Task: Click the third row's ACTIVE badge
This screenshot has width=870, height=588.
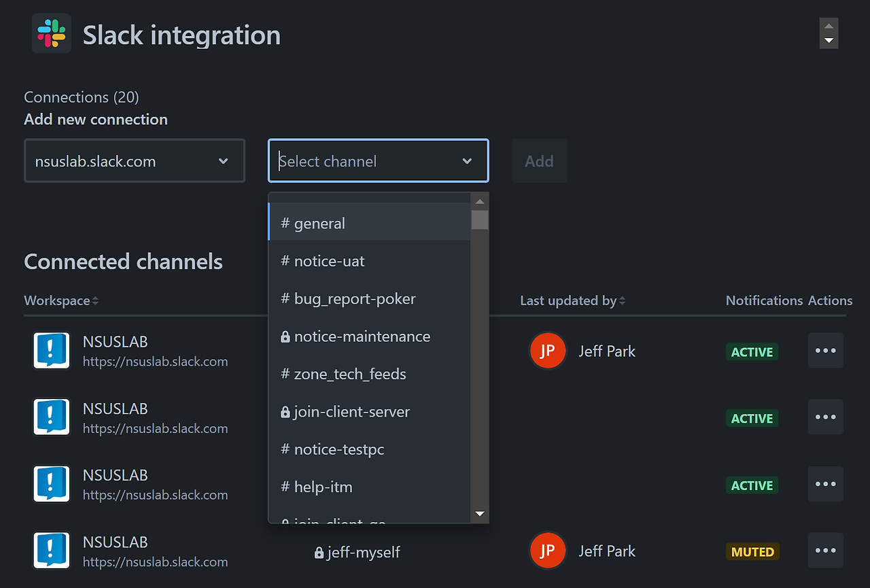Action: click(752, 485)
